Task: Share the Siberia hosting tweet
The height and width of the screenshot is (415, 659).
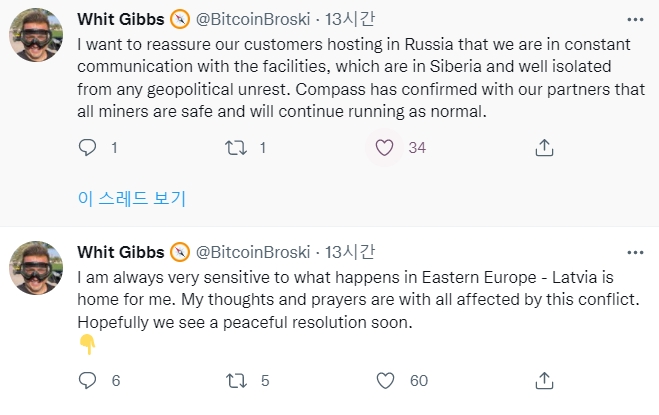Action: (544, 148)
